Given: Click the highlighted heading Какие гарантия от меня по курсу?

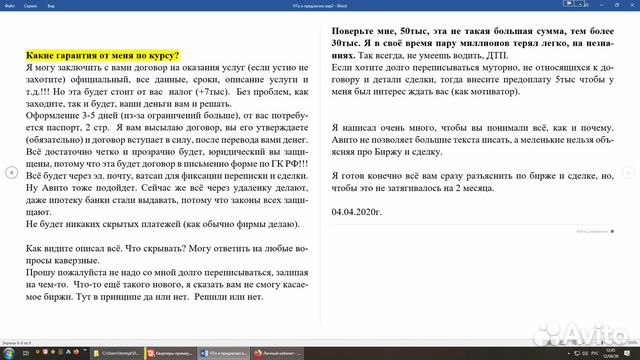Looking at the screenshot, I should point(102,55).
